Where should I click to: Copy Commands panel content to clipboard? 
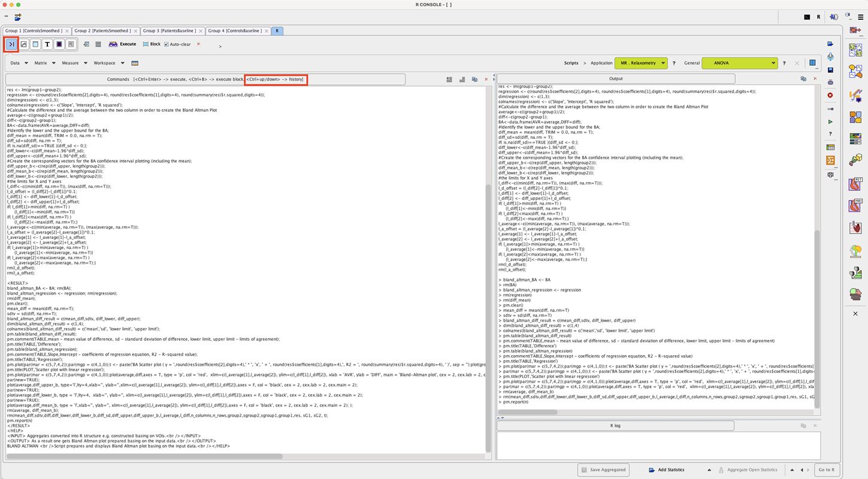tap(474, 79)
